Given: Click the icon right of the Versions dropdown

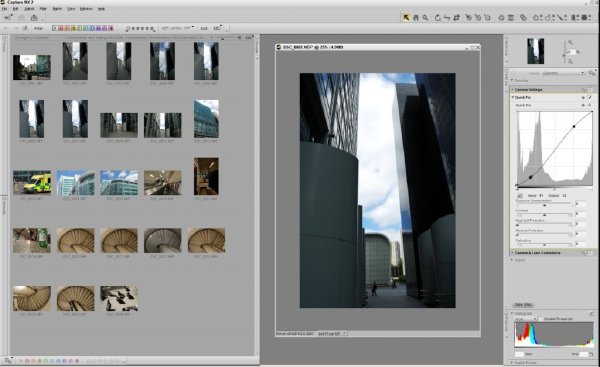Looking at the screenshot, I should click(x=592, y=73).
